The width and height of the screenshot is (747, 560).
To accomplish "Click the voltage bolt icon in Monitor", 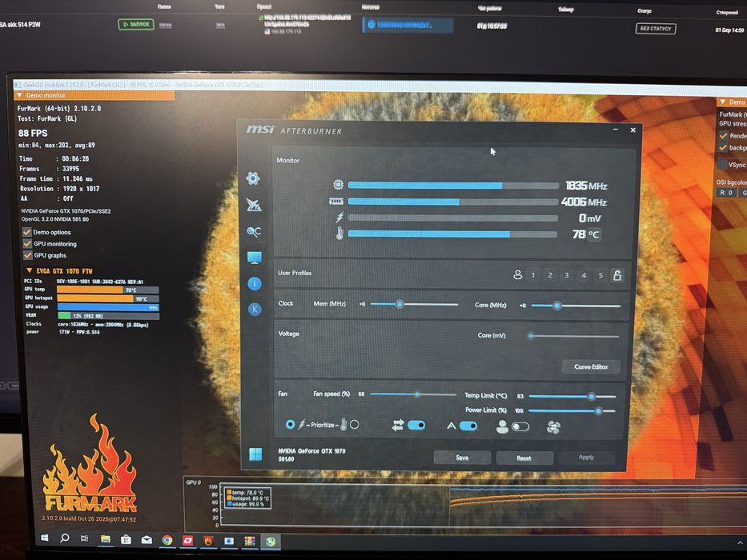I will tap(339, 218).
